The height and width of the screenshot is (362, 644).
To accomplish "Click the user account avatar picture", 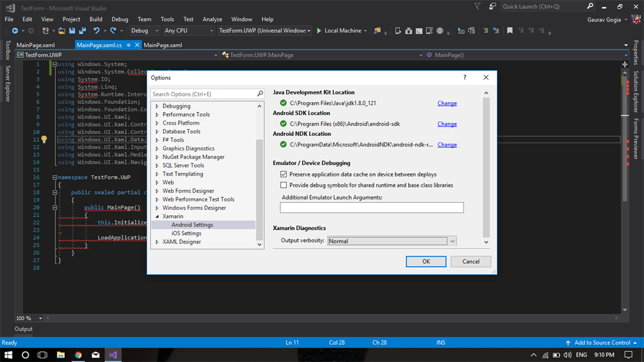I will [x=636, y=20].
